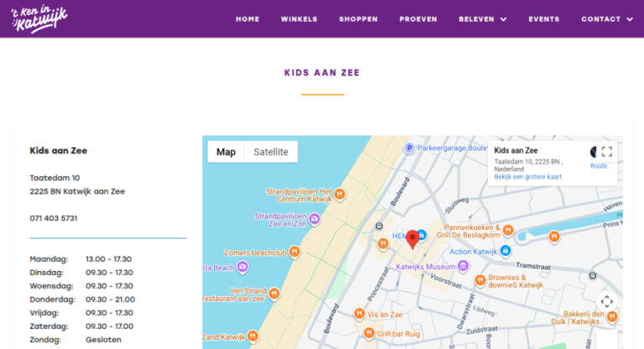Viewport: 644px width, 349px height.
Task: Open Bekijk een grotere kaart link
Action: pos(527,177)
